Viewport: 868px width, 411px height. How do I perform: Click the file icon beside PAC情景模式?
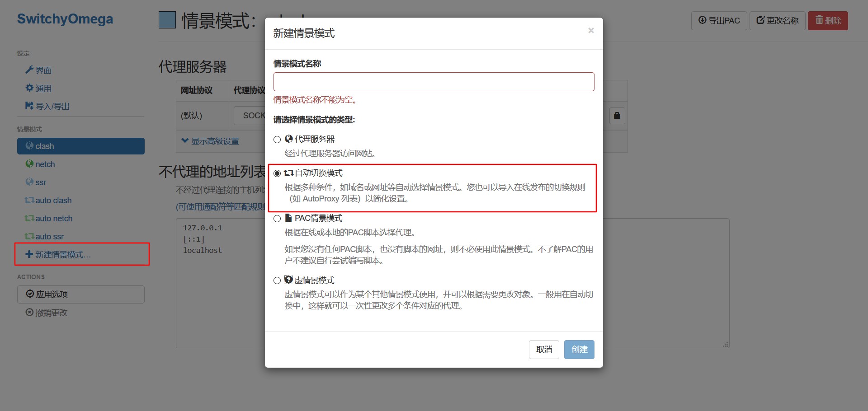[x=288, y=218]
